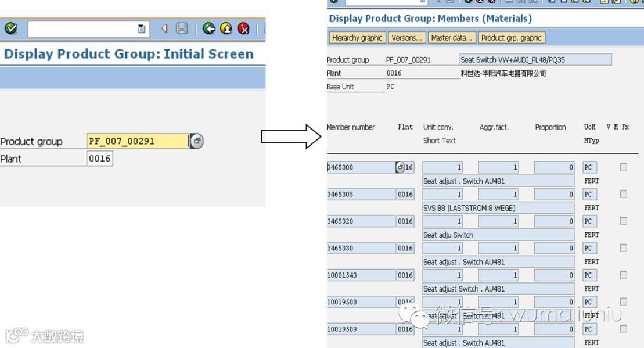Collapse command field with triangle icon

(x=165, y=28)
